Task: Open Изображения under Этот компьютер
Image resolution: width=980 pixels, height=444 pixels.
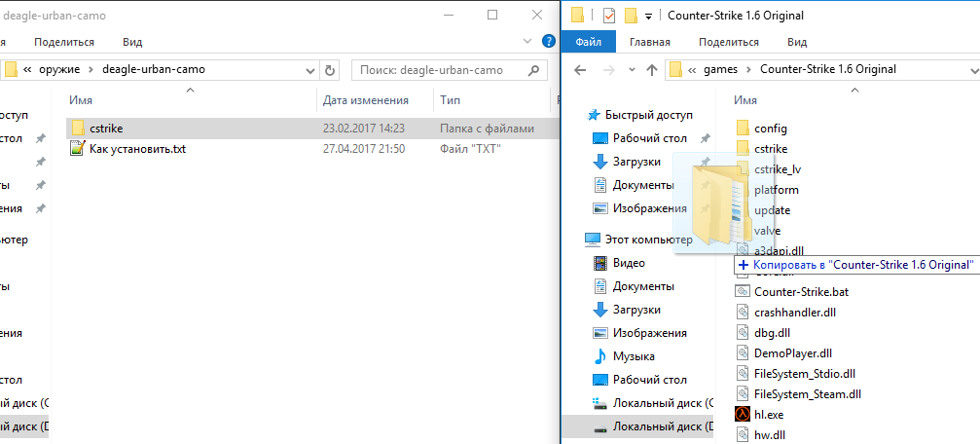Action: click(639, 333)
